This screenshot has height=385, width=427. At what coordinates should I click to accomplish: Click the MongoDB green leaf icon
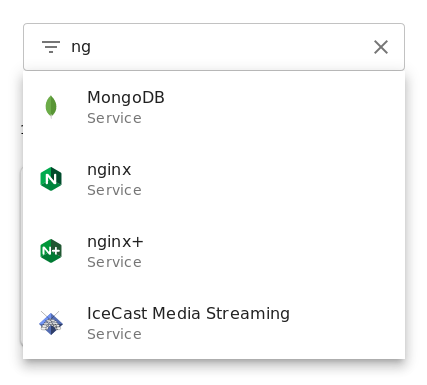pyautogui.click(x=51, y=107)
